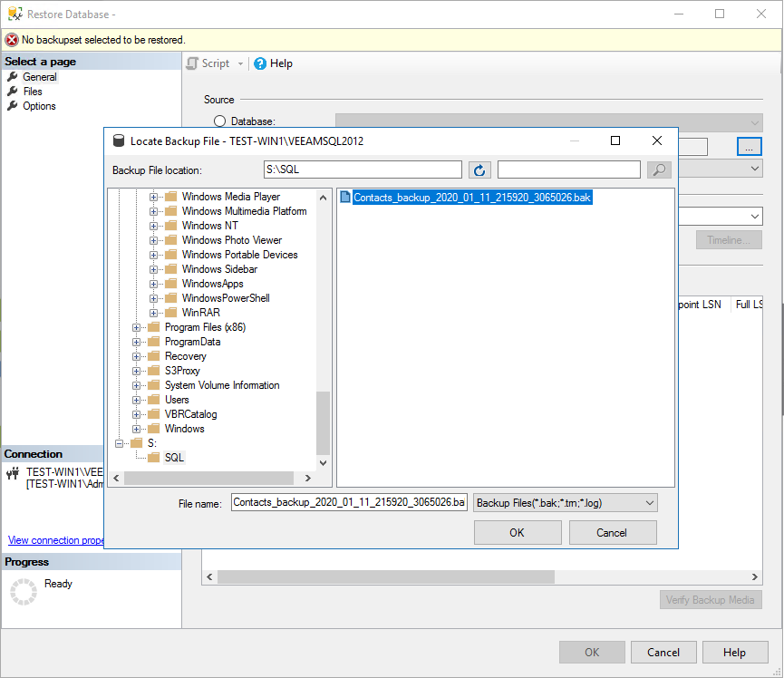Open the View connection properties link

(56, 540)
